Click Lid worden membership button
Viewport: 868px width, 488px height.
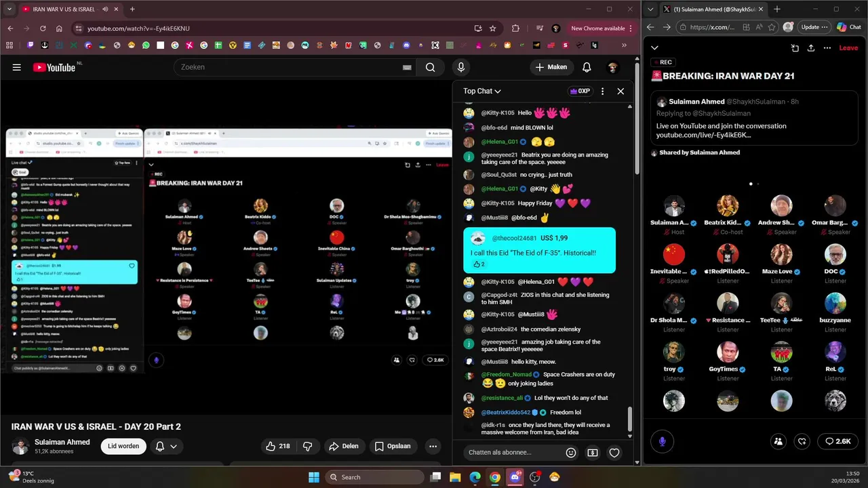pyautogui.click(x=123, y=446)
